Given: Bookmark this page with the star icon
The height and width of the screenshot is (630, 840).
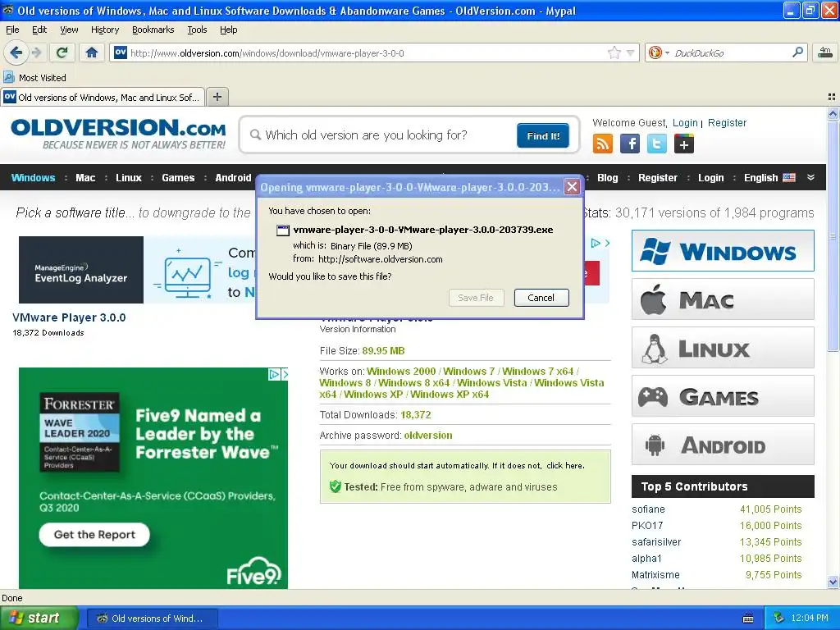Looking at the screenshot, I should click(x=614, y=52).
